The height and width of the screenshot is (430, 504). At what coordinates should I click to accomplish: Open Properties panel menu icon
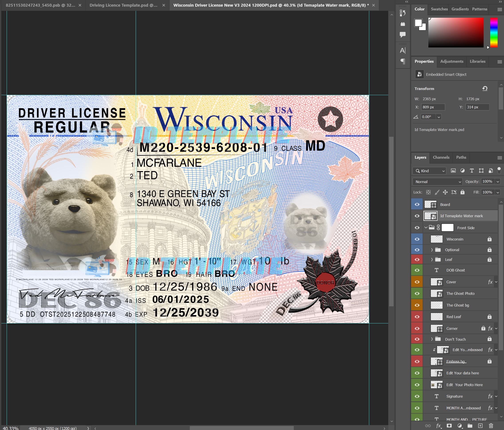500,62
